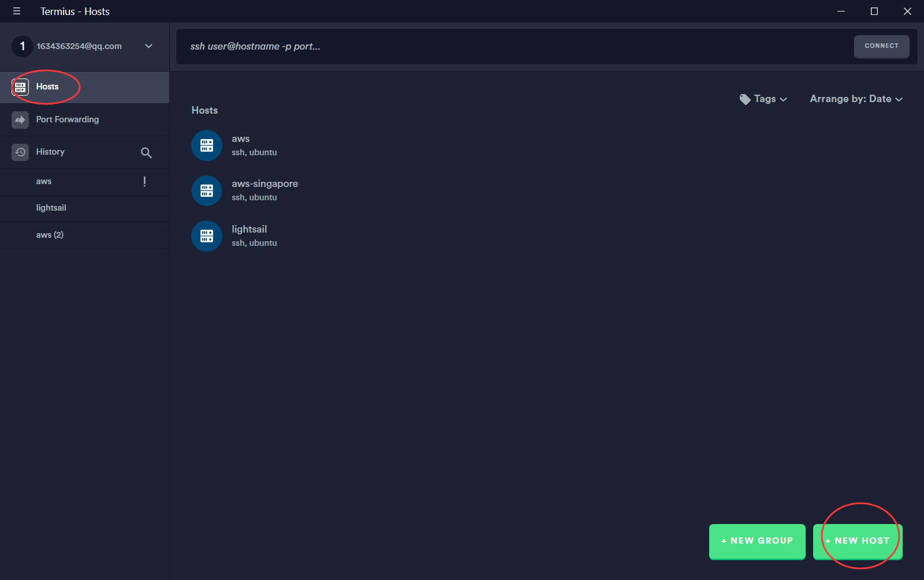
Task: Click ssh, ubuntu under aws-singapore
Action: [254, 197]
